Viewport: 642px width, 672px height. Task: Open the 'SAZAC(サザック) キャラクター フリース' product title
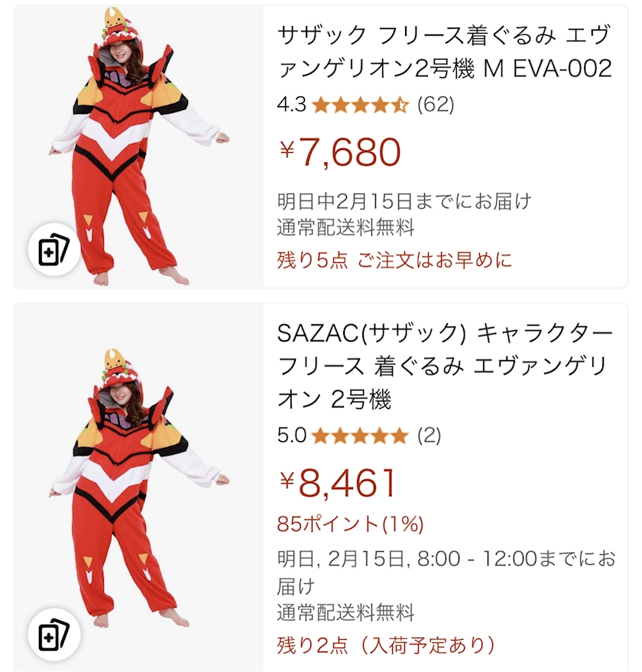pos(446,366)
